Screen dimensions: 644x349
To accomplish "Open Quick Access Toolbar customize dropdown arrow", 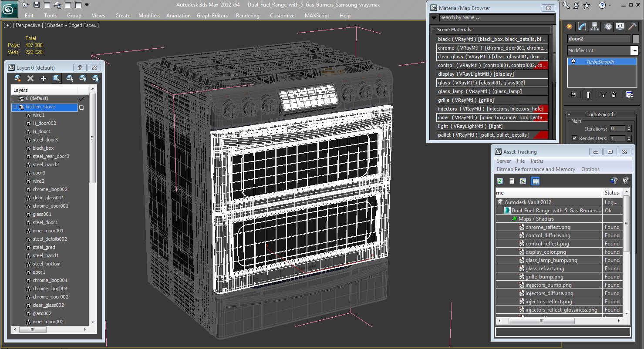I will tap(87, 5).
